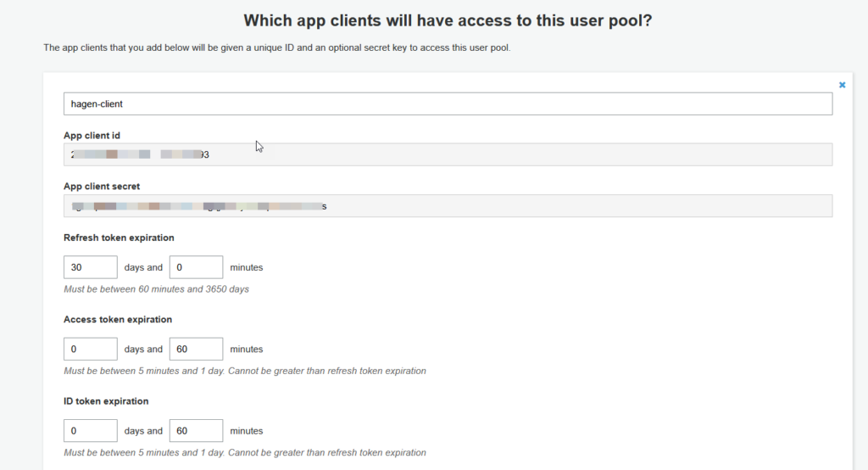
Task: Click the "App client secret" label
Action: (x=102, y=187)
